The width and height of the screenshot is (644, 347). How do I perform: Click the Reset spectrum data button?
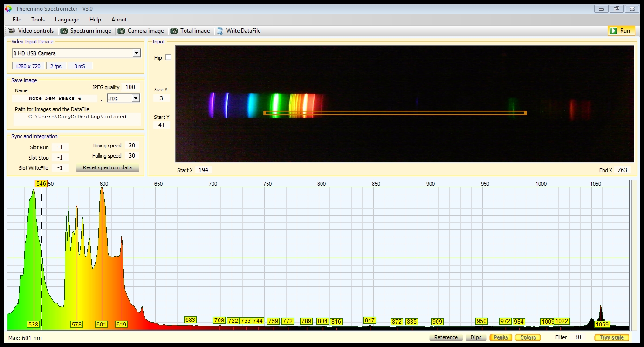107,167
